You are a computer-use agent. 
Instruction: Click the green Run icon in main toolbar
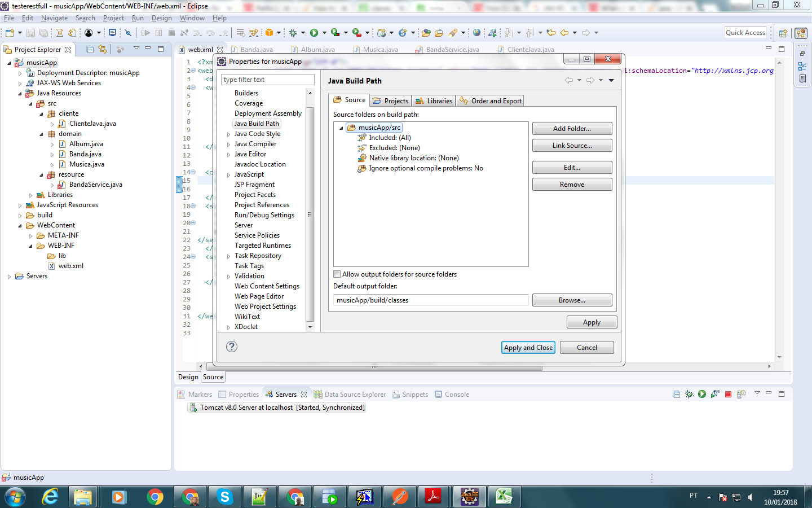click(314, 33)
